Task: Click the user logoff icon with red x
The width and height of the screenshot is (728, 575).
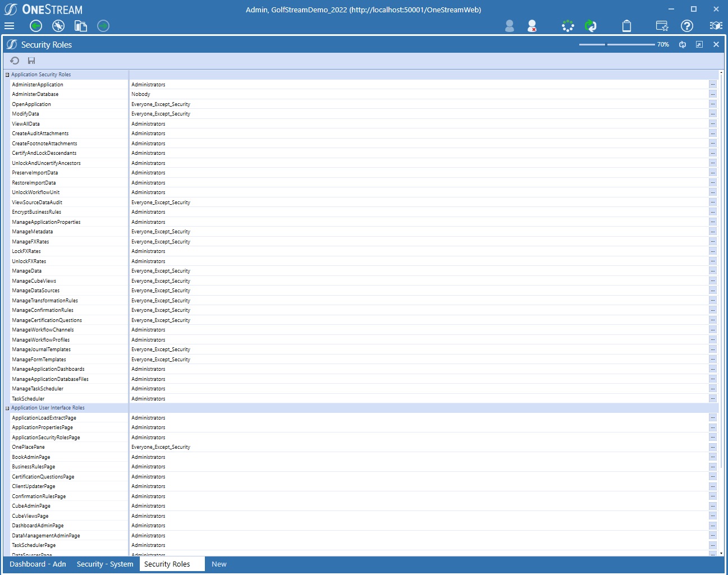Action: (x=532, y=26)
